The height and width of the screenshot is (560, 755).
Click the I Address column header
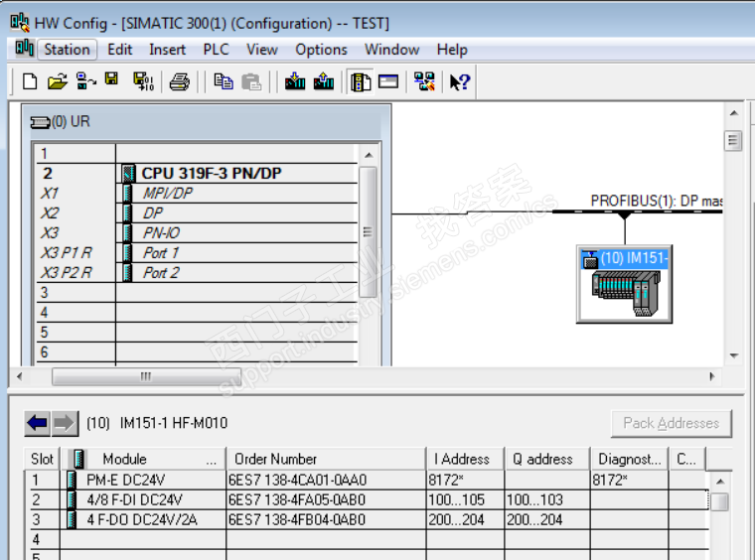tap(466, 459)
